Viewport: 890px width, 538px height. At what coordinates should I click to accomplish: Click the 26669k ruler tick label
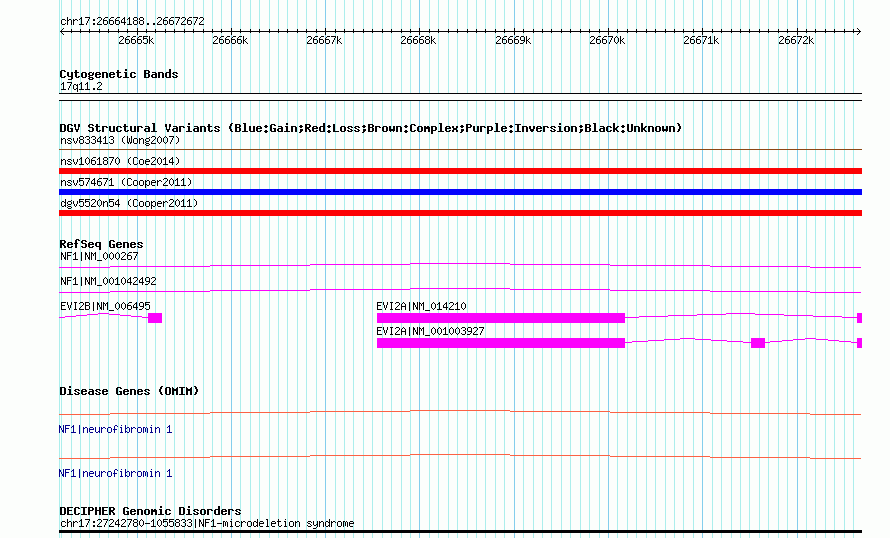coord(513,40)
